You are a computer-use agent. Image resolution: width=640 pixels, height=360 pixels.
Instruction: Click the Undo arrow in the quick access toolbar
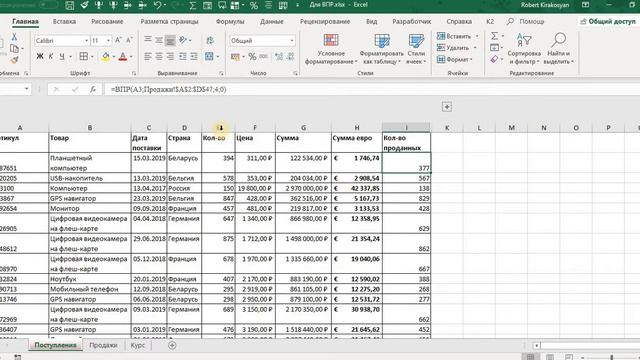pyautogui.click(x=158, y=5)
